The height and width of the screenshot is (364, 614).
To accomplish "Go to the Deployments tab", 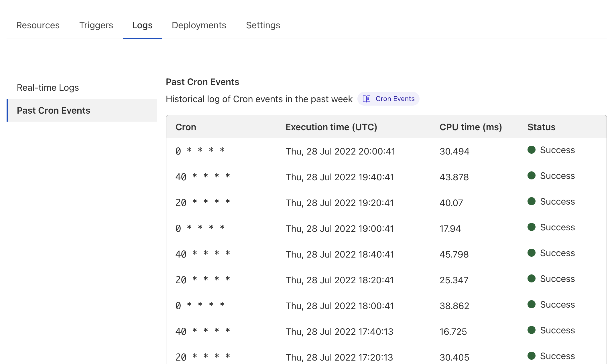I will tap(199, 25).
